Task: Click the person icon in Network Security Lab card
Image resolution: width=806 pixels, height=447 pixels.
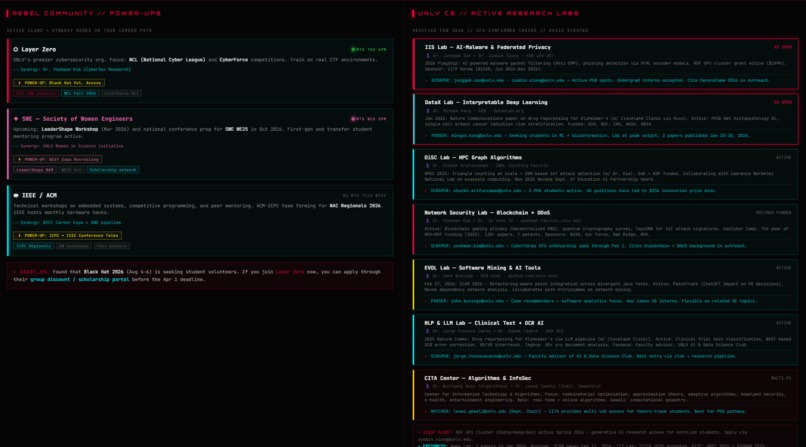Action: click(427, 220)
